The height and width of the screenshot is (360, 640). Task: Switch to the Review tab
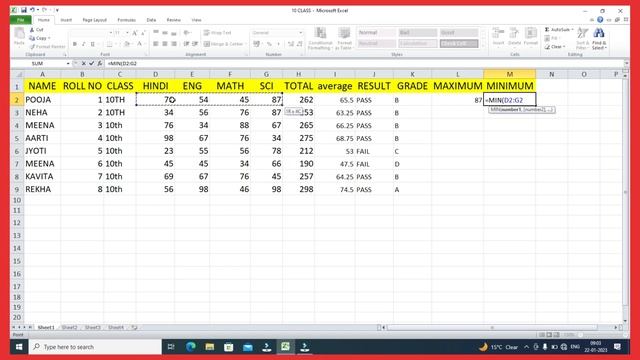[x=173, y=20]
